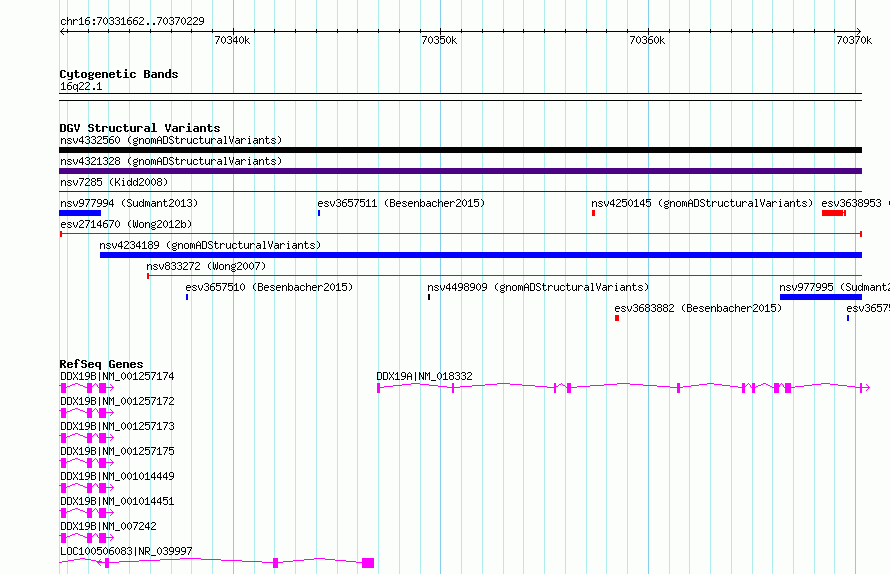Click the DDX19B NM_001257173 gene glyph
Screen dimensions: 890x574
tap(87, 438)
